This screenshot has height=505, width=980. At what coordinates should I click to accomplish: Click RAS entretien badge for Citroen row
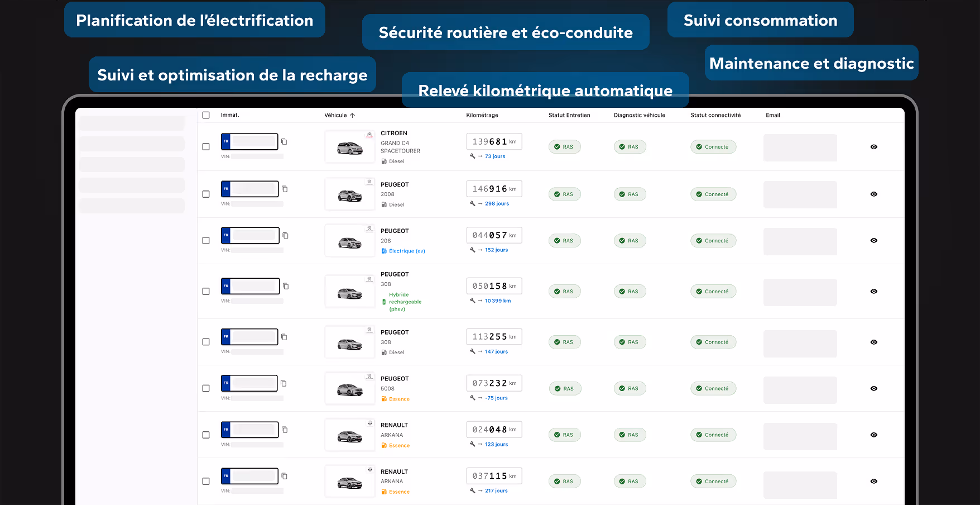(x=565, y=147)
